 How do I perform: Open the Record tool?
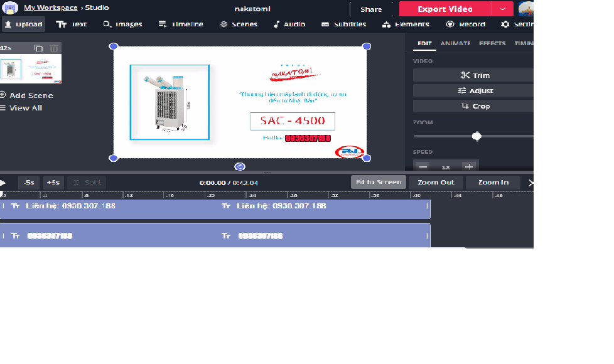[x=466, y=24]
